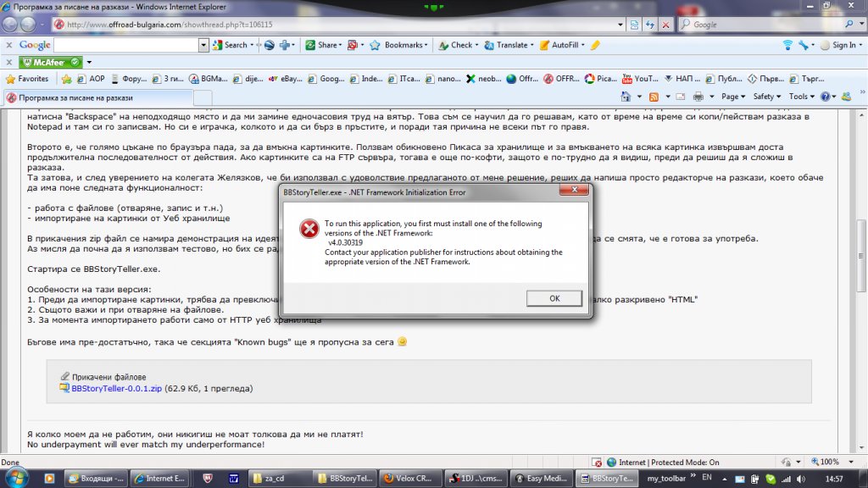Click the Google toolbar highlighter icon
This screenshot has height=488, width=868.
coord(595,45)
